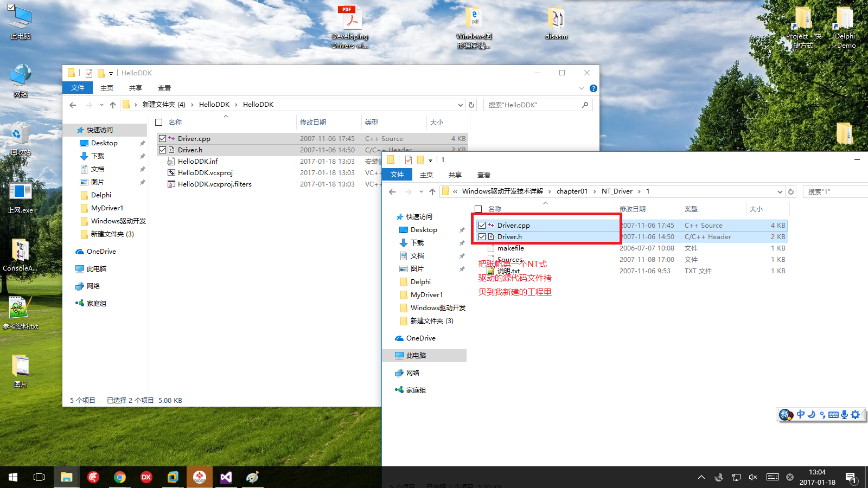Open help icon in HelloDDK window
The width and height of the screenshot is (868, 488).
tap(593, 88)
